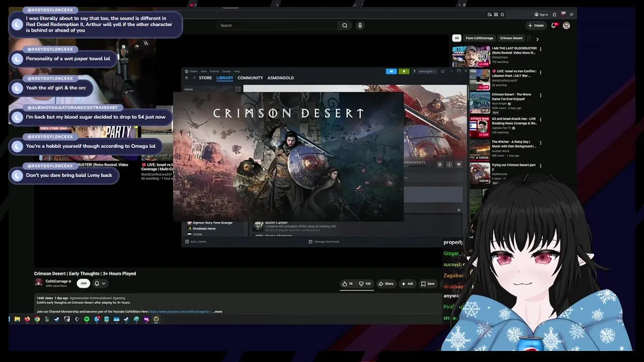Click the Share button under the video
Screen dimensions: 644x362
(x=386, y=284)
